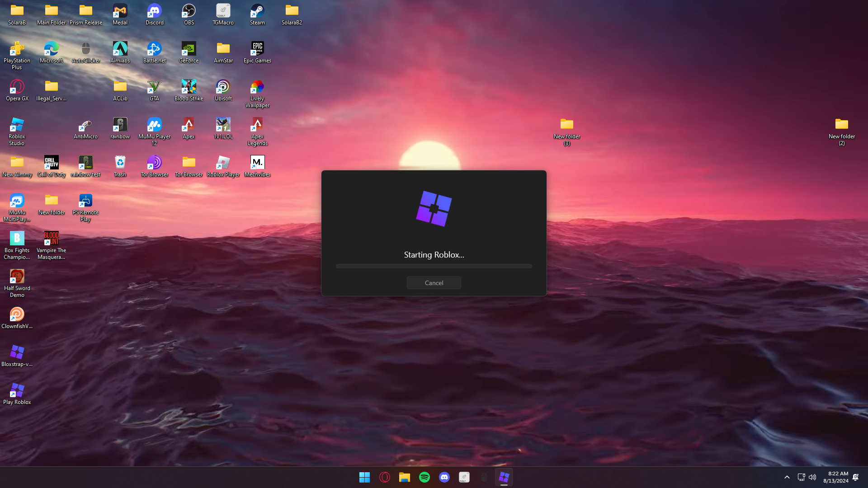
Task: Open Spotify from the taskbar
Action: [x=424, y=477]
